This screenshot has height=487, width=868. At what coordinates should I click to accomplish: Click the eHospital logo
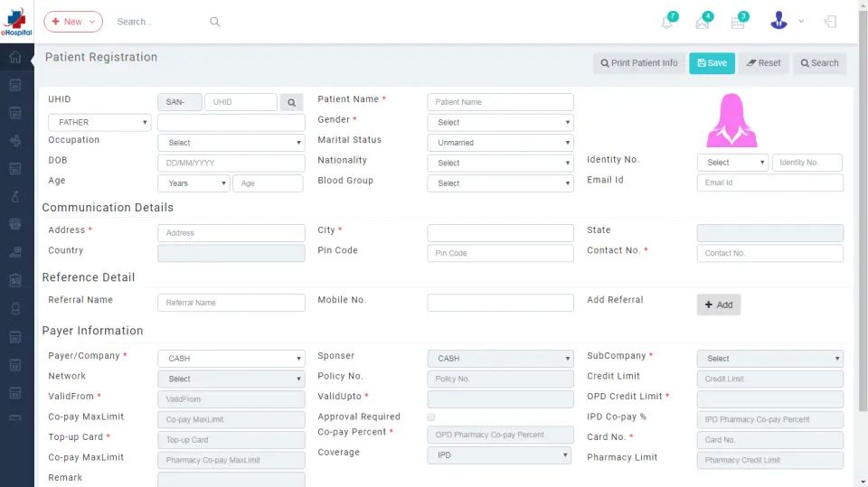tap(16, 22)
